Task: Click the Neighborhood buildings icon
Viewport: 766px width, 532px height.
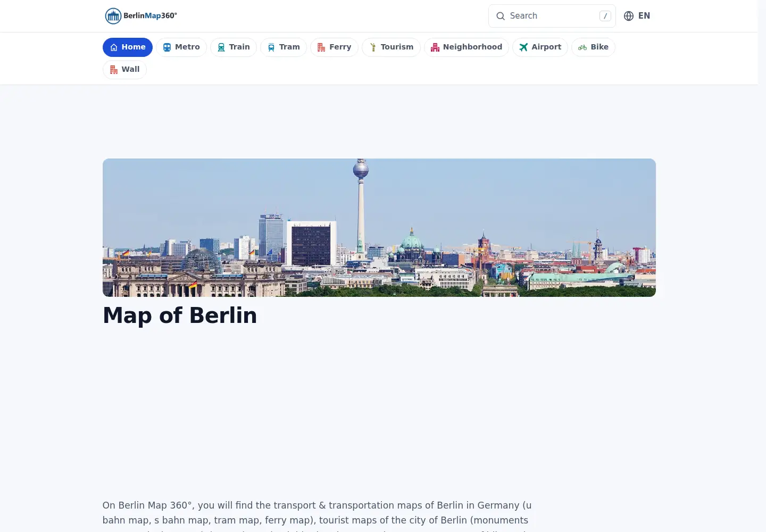Action: coord(435,47)
